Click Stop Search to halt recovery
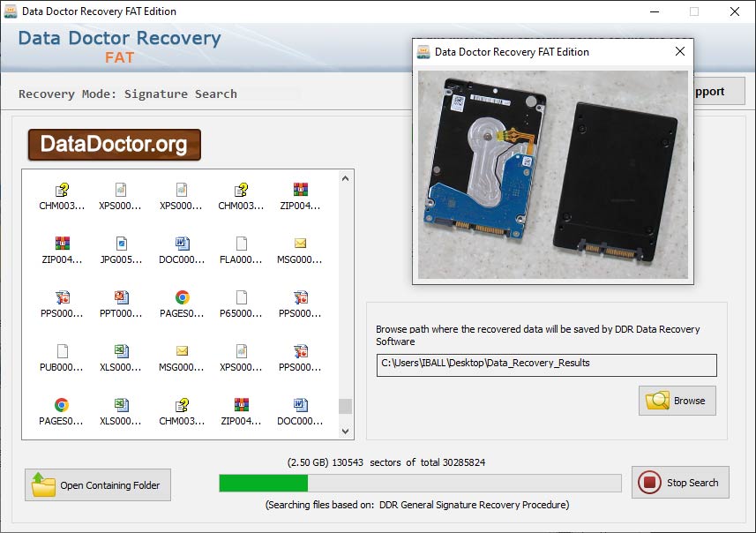This screenshot has width=756, height=533. tap(680, 482)
